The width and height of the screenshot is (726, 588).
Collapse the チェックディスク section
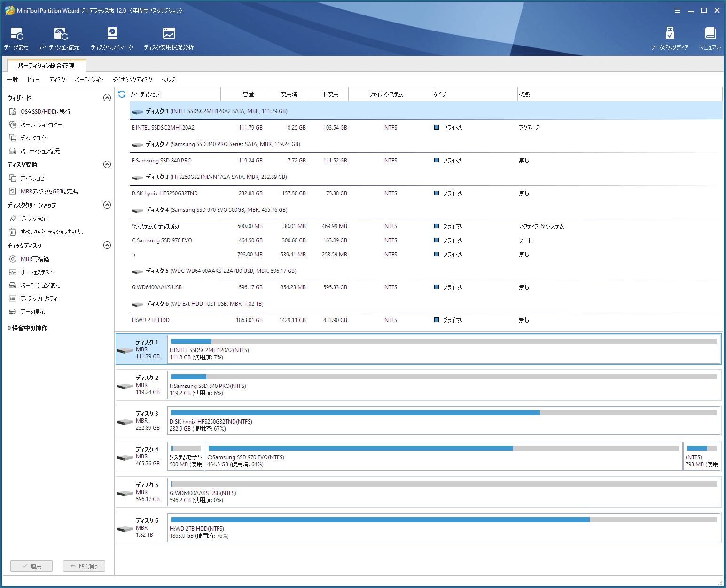[x=107, y=245]
